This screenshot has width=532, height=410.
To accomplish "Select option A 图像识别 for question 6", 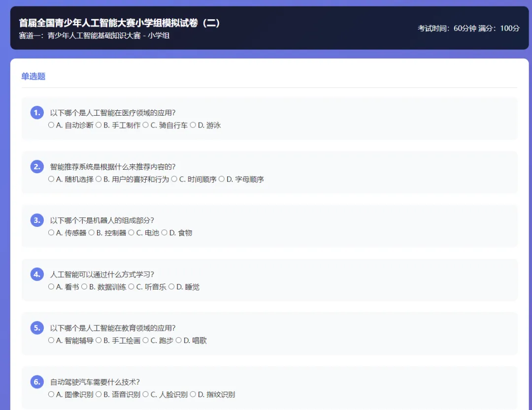I will (51, 394).
